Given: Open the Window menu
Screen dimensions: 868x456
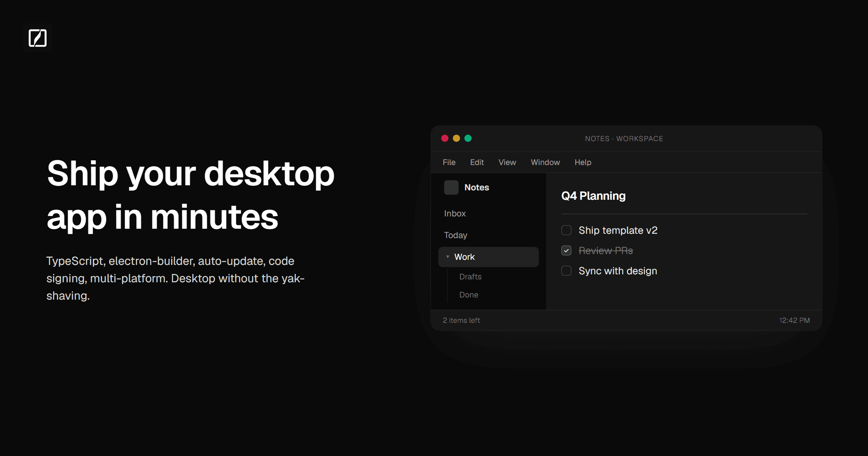Looking at the screenshot, I should [545, 162].
